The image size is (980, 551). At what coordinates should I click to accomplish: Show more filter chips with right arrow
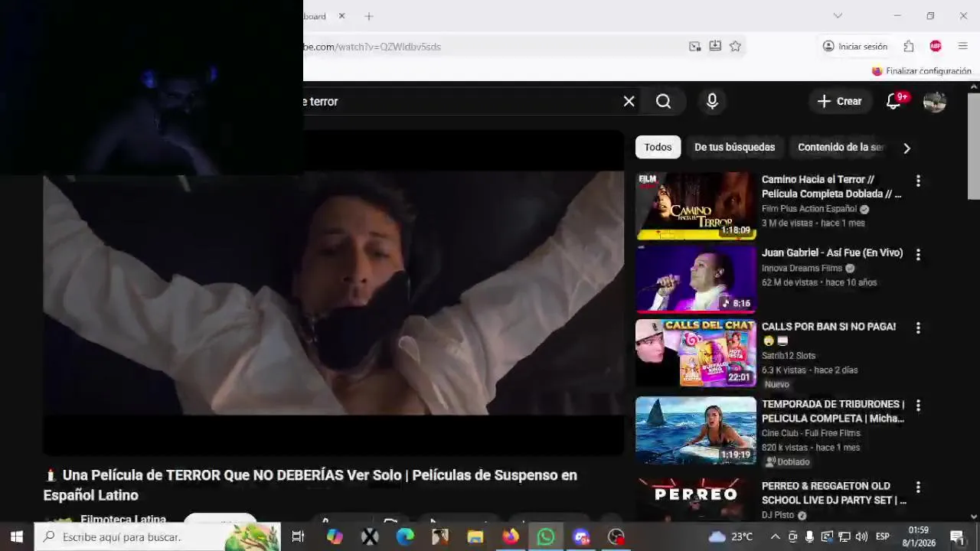tap(906, 148)
